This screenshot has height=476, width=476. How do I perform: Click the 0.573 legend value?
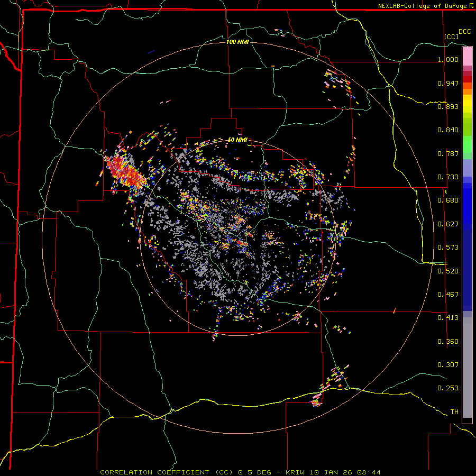(448, 248)
